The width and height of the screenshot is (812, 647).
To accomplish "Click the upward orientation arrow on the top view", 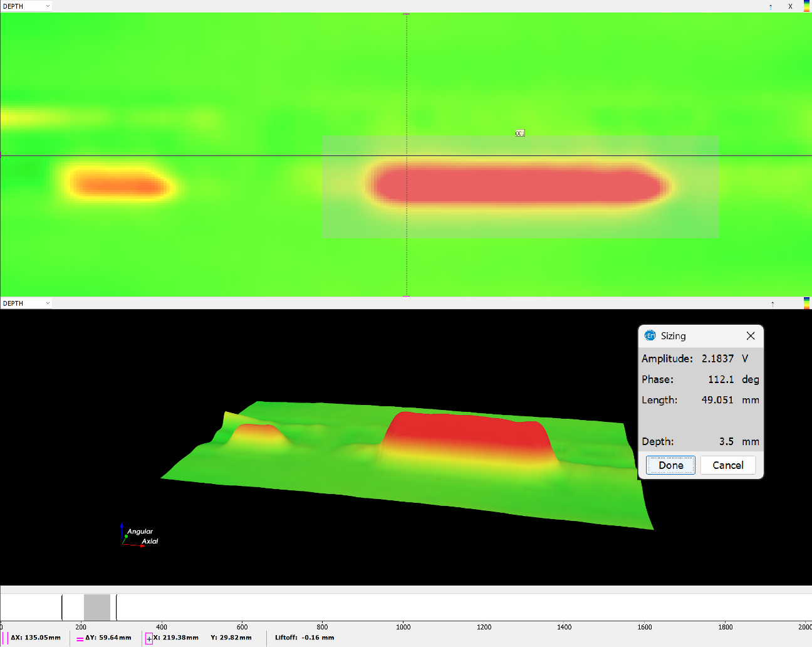I will click(771, 6).
